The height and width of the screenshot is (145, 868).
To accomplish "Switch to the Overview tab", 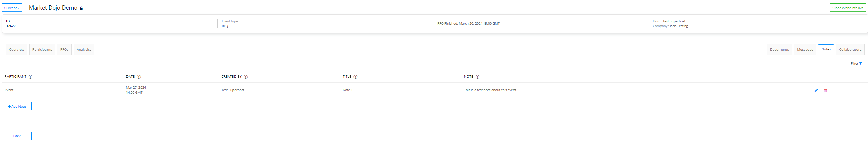I will (16, 49).
